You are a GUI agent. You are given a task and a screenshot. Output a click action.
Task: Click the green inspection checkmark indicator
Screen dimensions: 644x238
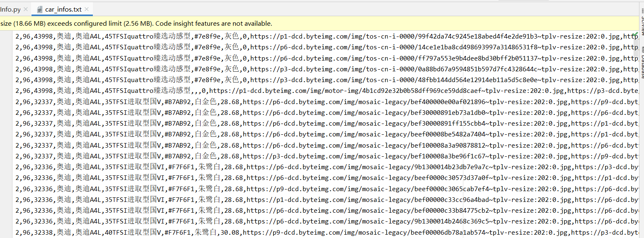coord(636,33)
